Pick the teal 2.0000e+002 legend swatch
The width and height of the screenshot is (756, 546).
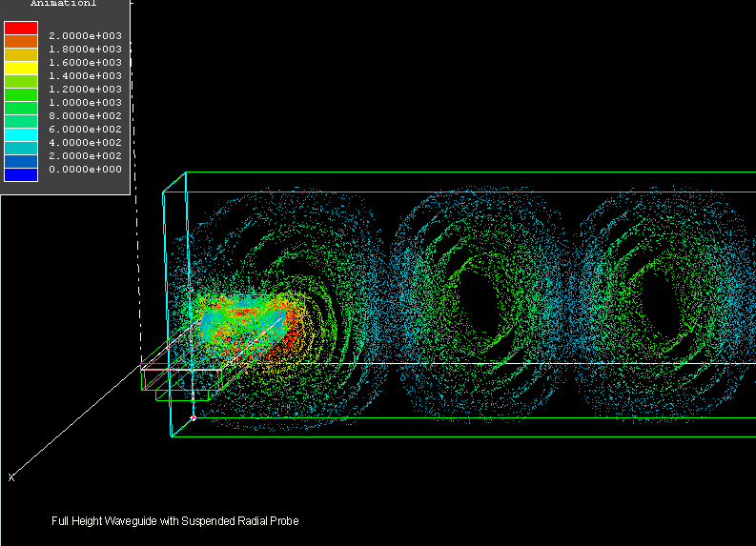(x=21, y=149)
